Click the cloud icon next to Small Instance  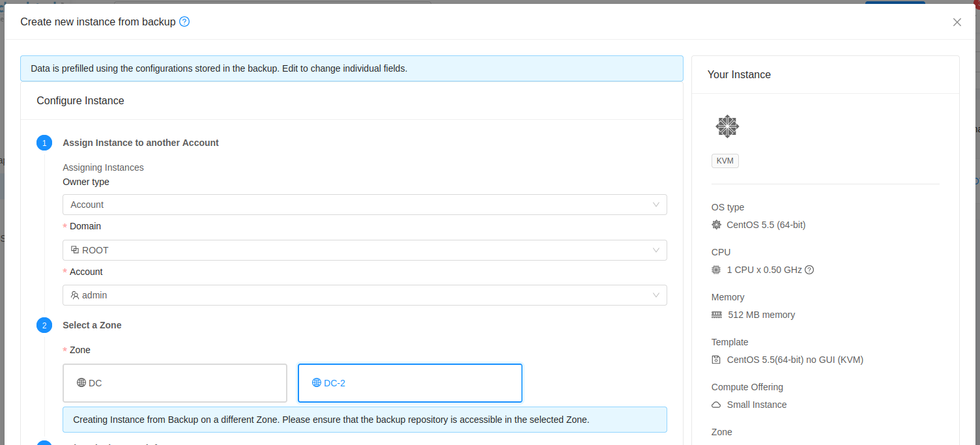pyautogui.click(x=716, y=404)
